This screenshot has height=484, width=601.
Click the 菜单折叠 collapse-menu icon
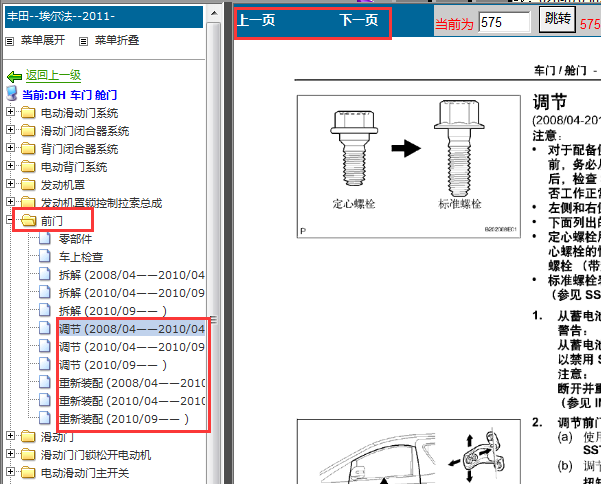pyautogui.click(x=83, y=41)
